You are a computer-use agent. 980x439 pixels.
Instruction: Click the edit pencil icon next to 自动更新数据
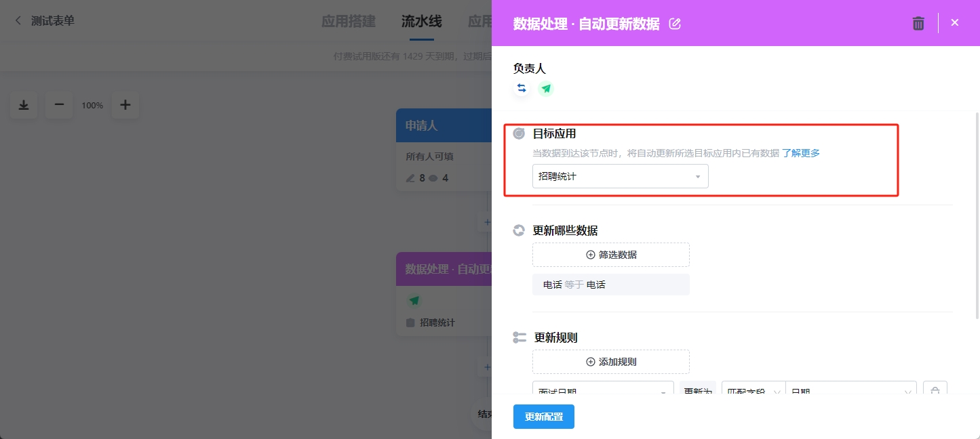[x=675, y=23]
